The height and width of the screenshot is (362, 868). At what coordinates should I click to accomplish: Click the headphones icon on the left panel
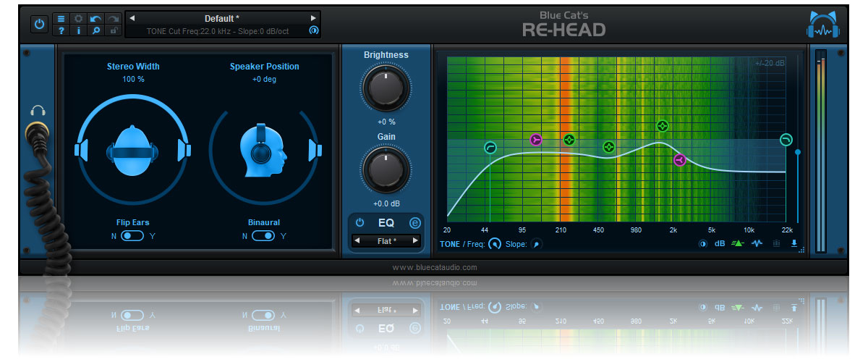click(38, 111)
